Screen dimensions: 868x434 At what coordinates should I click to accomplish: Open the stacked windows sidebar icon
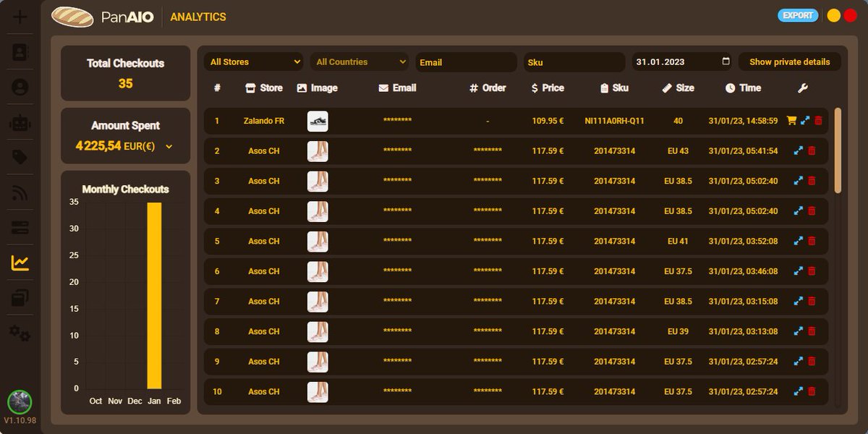pyautogui.click(x=20, y=298)
